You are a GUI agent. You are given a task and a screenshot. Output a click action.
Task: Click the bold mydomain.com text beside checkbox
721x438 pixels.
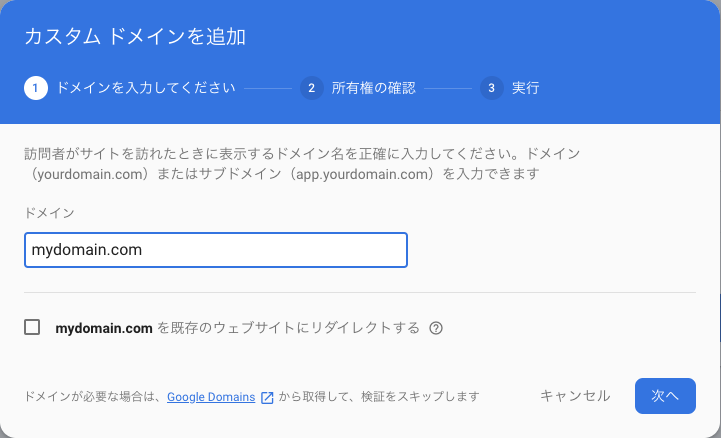click(104, 328)
